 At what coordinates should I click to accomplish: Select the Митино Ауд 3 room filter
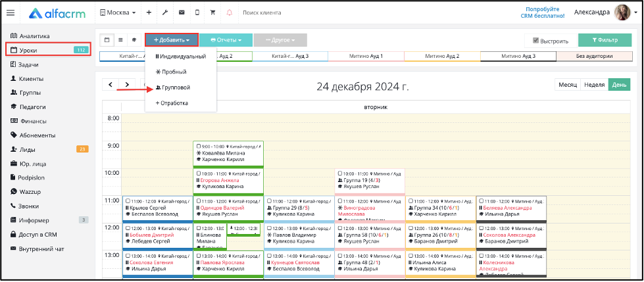click(518, 57)
